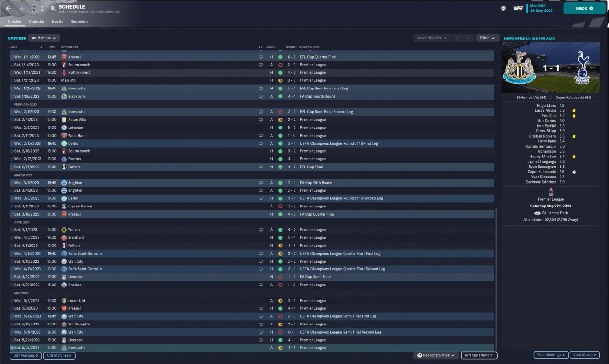
Task: Click the St. James' Park stadium preview image
Action: [551, 68]
